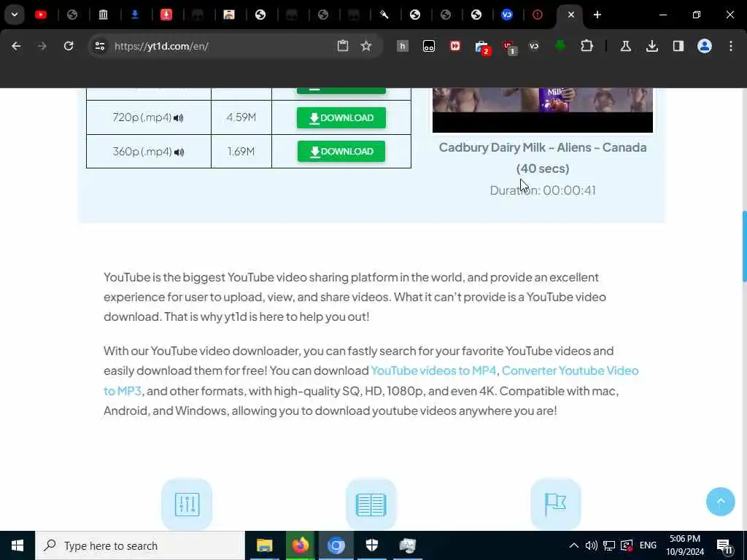Click the scroll-to-top arrow button
The image size is (747, 560).
coord(720,502)
